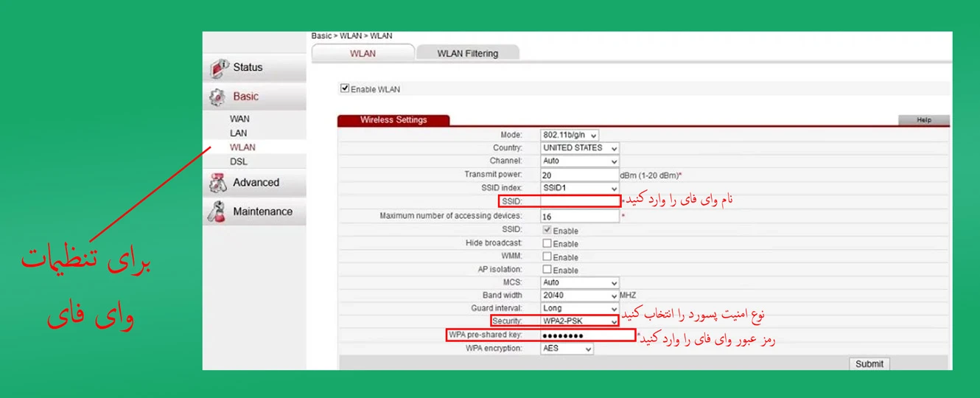Viewport: 980px width, 398px height.
Task: Click Maximum number of accessing devices field
Action: pyautogui.click(x=580, y=217)
